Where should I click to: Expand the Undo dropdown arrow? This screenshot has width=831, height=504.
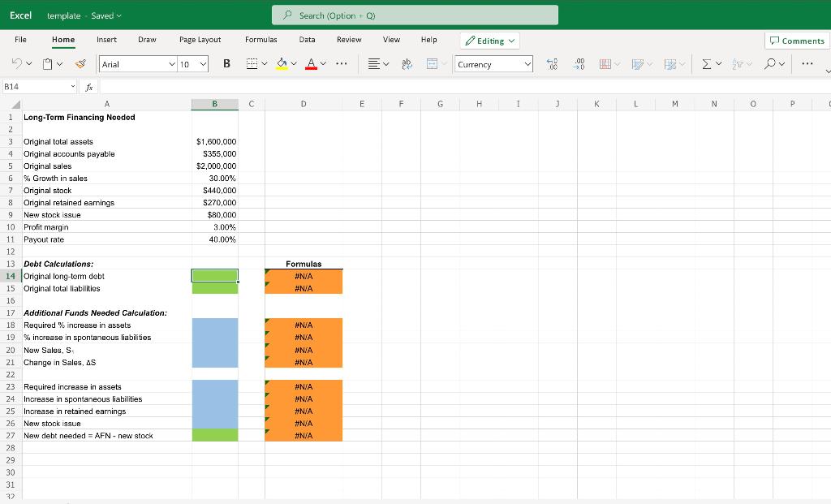tap(28, 63)
